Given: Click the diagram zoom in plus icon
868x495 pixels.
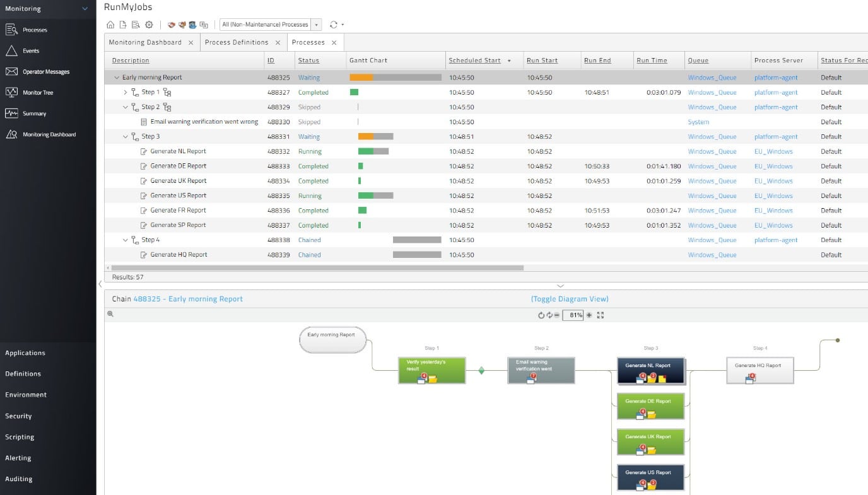Looking at the screenshot, I should pos(589,315).
